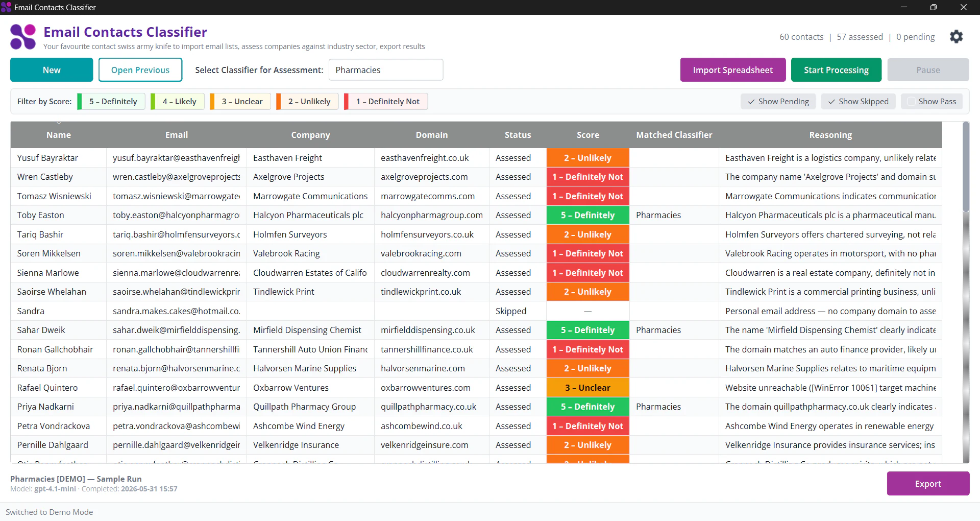Click Pharmacies matched classifier for Sahar Dweik
Screen dimensions: 980x521
click(674, 330)
